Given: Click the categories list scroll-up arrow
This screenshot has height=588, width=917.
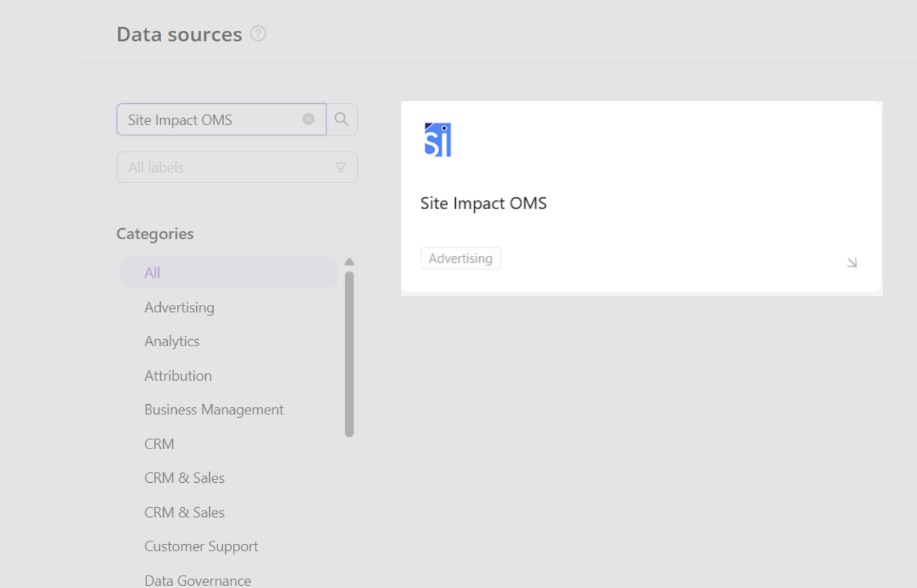Looking at the screenshot, I should pos(349,262).
